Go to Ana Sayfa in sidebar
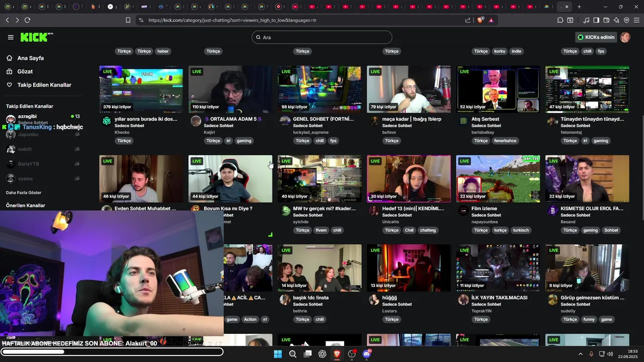 (x=30, y=58)
